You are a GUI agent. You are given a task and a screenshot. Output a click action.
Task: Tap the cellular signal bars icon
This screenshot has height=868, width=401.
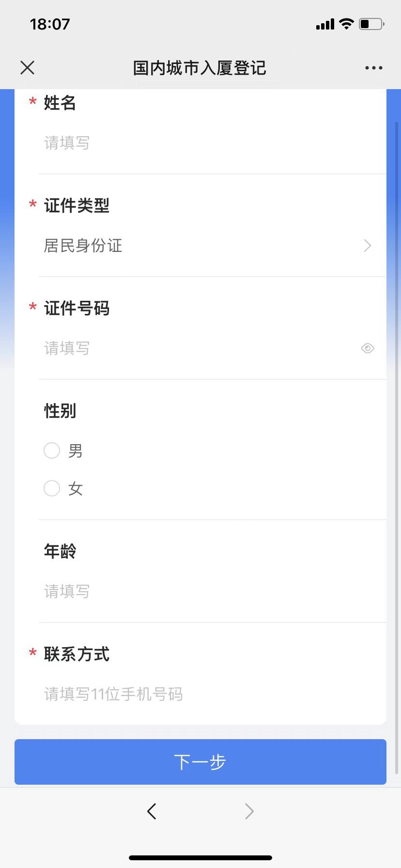click(325, 24)
